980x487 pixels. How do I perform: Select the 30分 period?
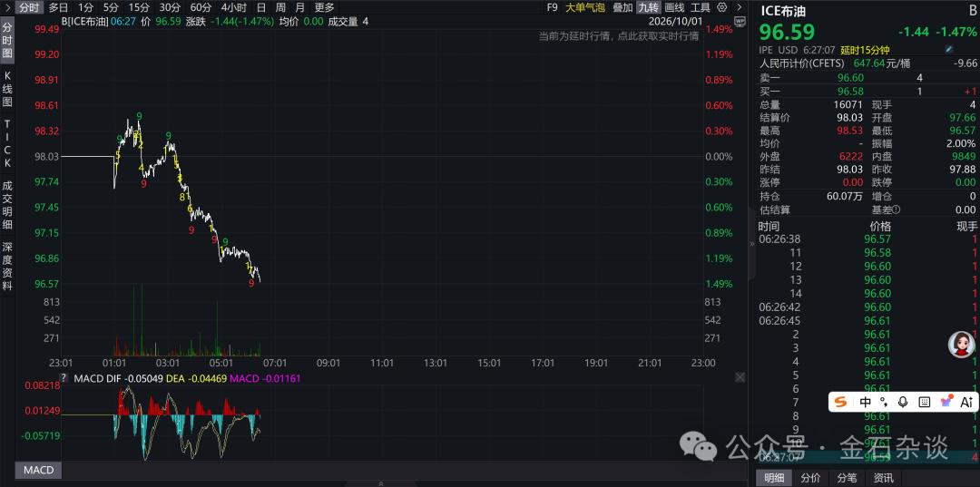click(x=170, y=7)
